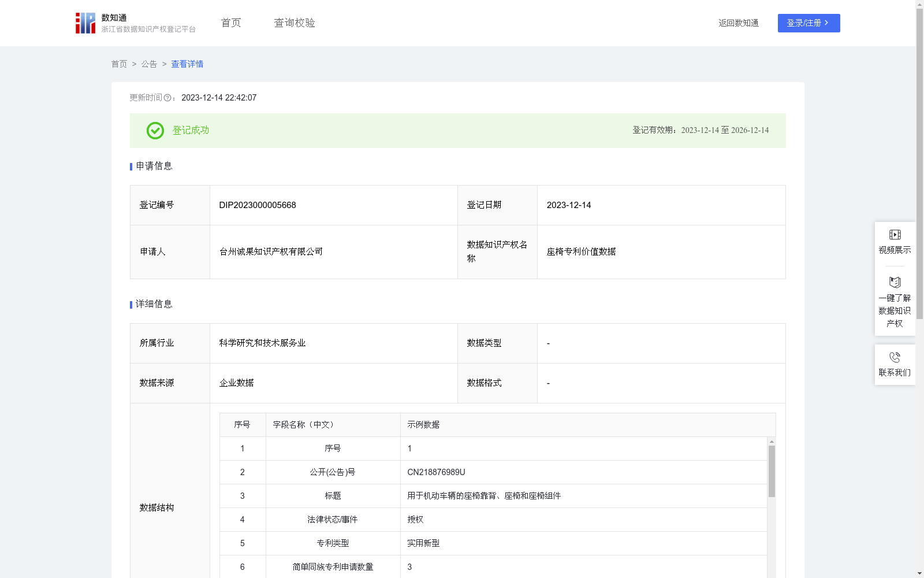This screenshot has width=924, height=578.
Task: Click the 法律状态/事件 field name
Action: [x=333, y=520]
